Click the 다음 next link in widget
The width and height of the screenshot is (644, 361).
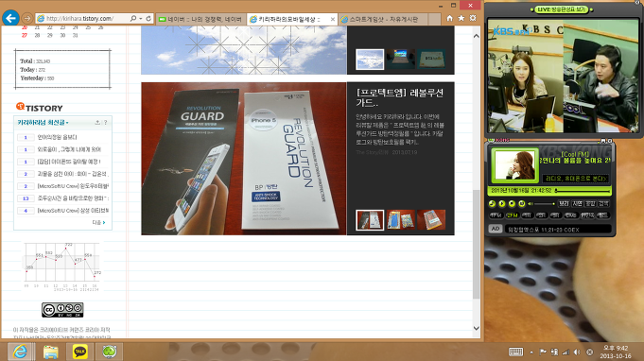point(98,222)
